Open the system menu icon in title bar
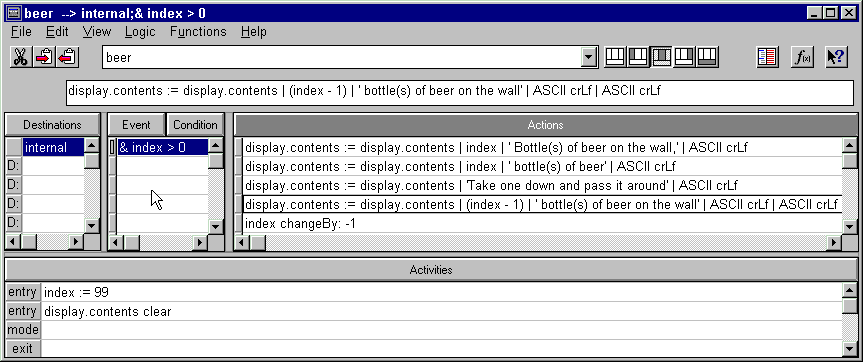The height and width of the screenshot is (362, 863). pos(13,13)
